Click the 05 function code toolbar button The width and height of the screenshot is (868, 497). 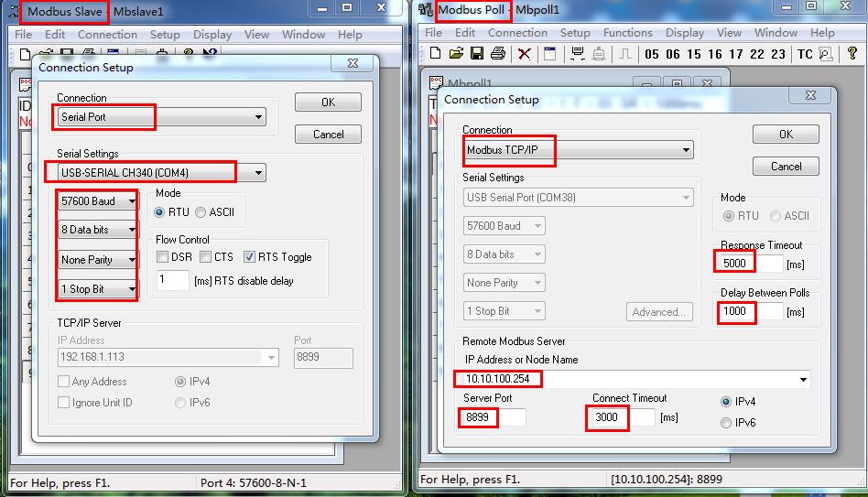pos(652,54)
